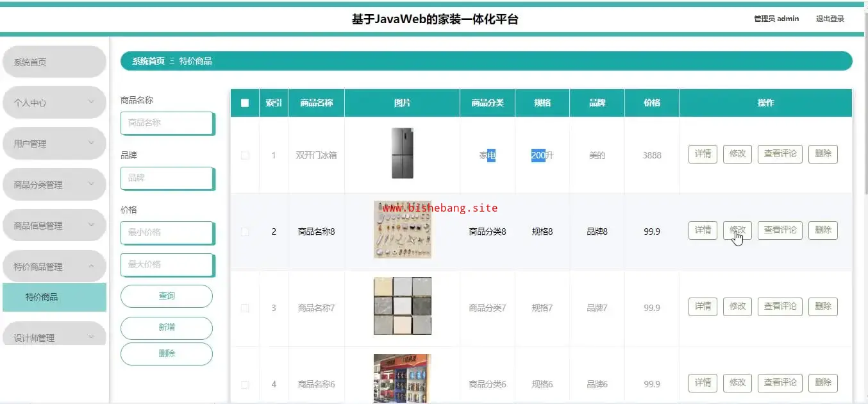Click 修改 for 商品名称7

point(737,307)
